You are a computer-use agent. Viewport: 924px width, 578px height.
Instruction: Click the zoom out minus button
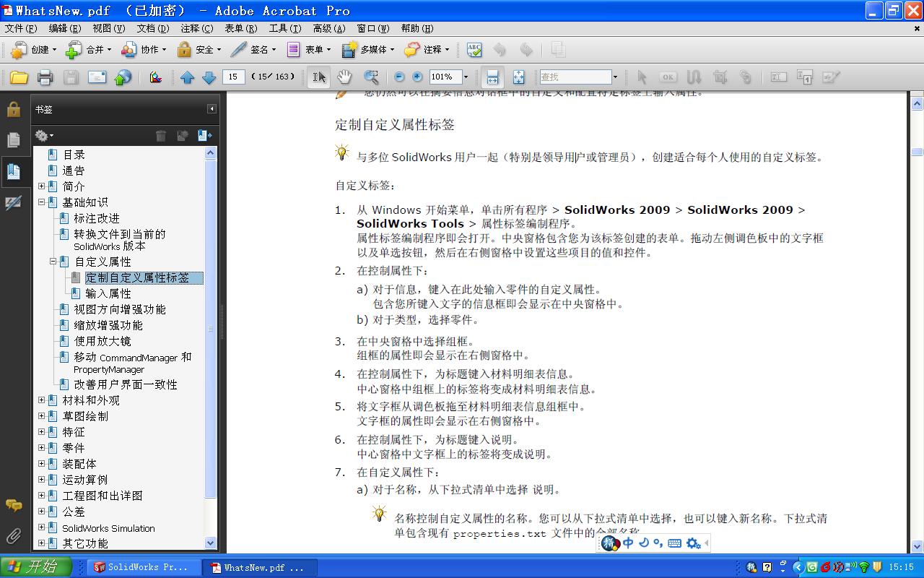tap(399, 77)
